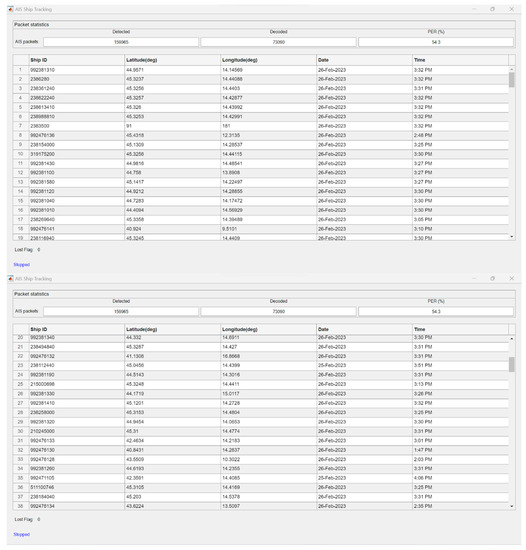526x550 pixels.
Task: Select row header number 1 in the table
Action: tap(21, 70)
